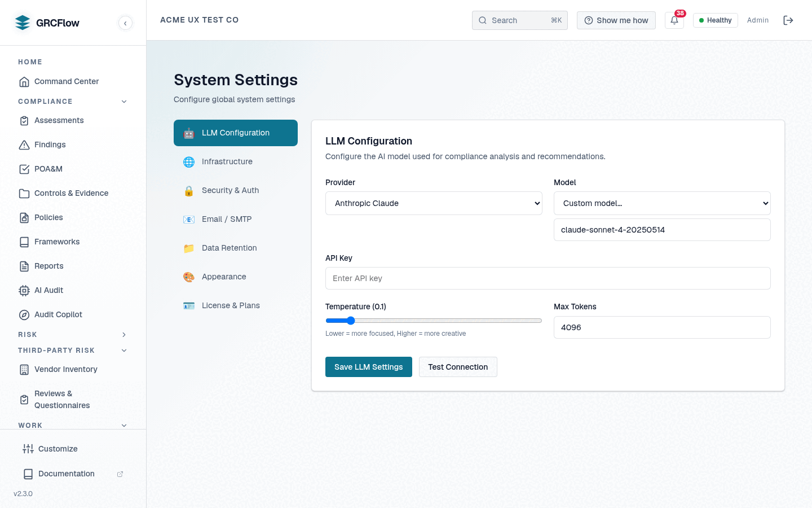Open the Model dropdown Custom model
The width and height of the screenshot is (812, 508).
pyautogui.click(x=662, y=203)
